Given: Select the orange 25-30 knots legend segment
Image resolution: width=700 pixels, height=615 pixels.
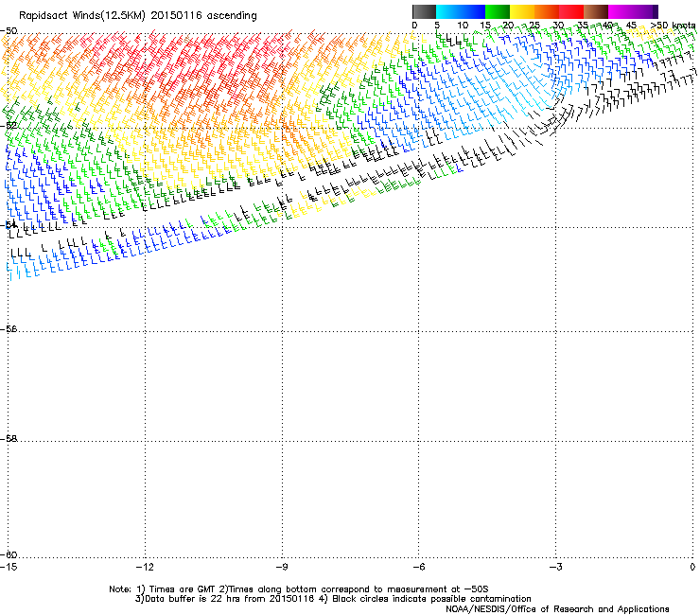Looking at the screenshot, I should [547, 11].
